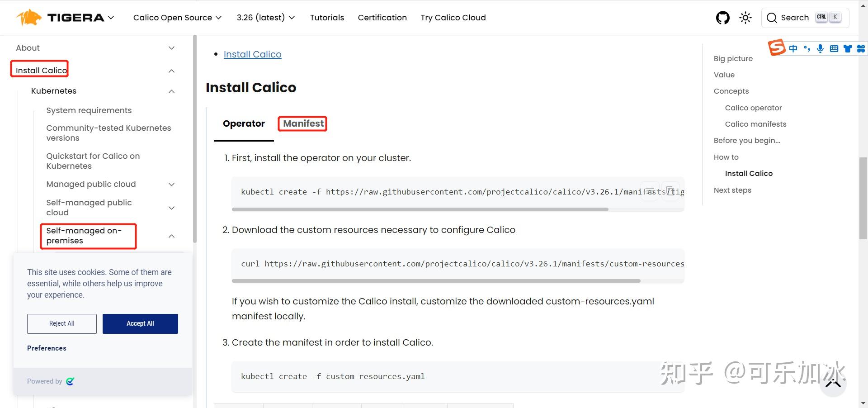Switch to the Manifest tab
Image resolution: width=868 pixels, height=408 pixels.
[x=303, y=123]
